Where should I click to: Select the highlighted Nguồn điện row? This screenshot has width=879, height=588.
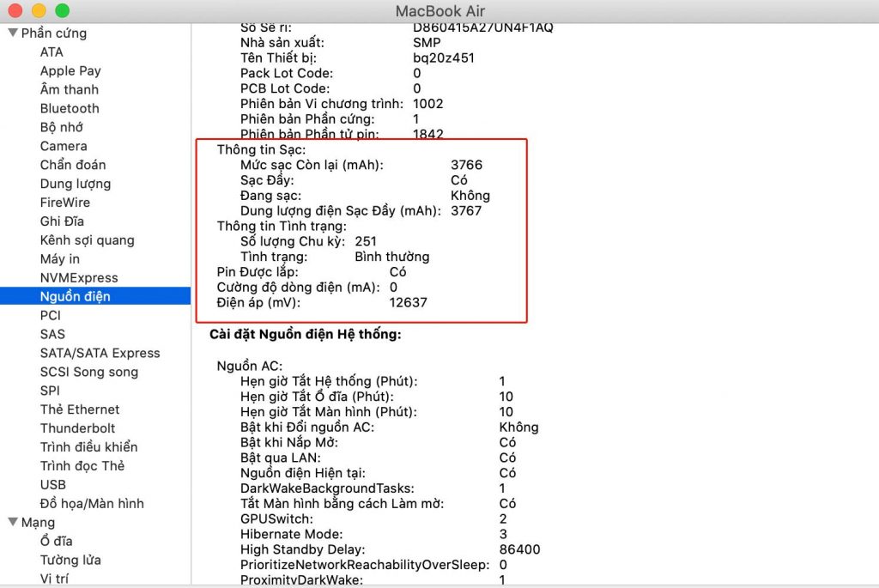(95, 296)
